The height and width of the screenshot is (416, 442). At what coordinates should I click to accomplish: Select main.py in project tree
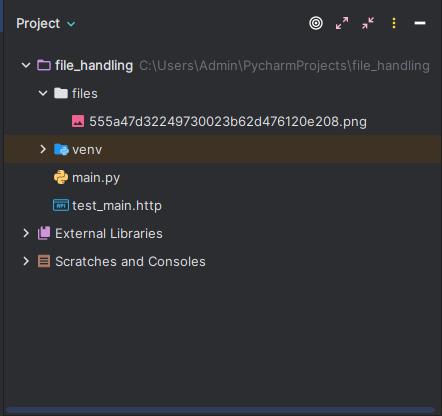tap(96, 178)
